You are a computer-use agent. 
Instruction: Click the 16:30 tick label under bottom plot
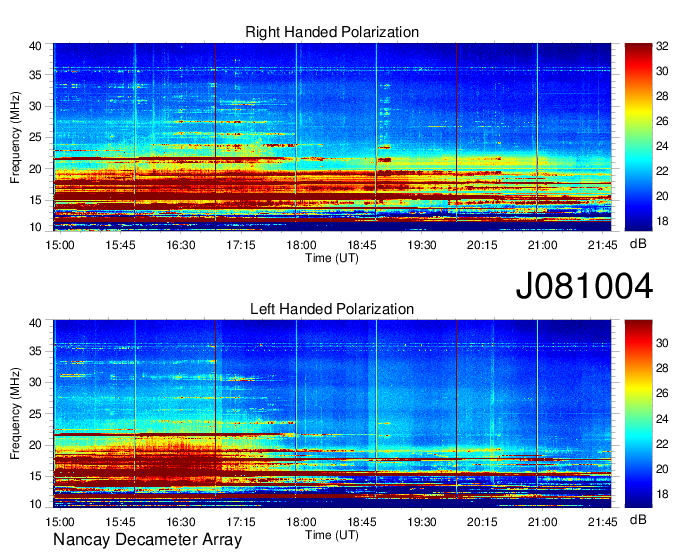(181, 522)
